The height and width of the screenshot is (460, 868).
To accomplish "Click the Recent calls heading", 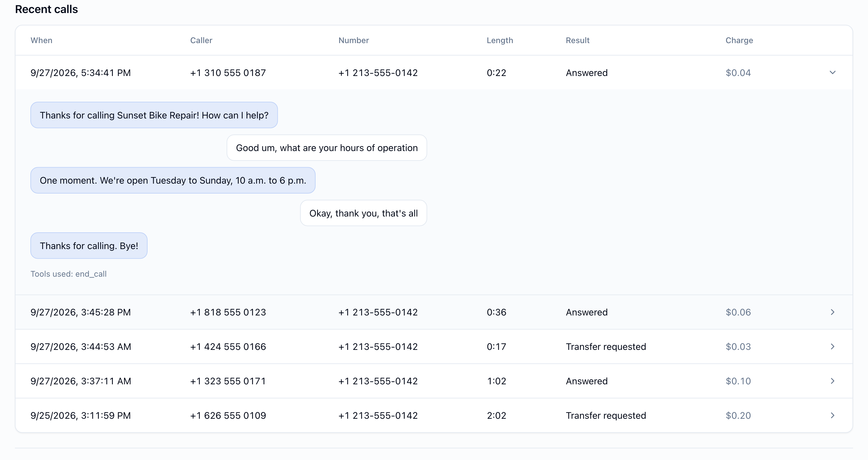I will click(46, 9).
